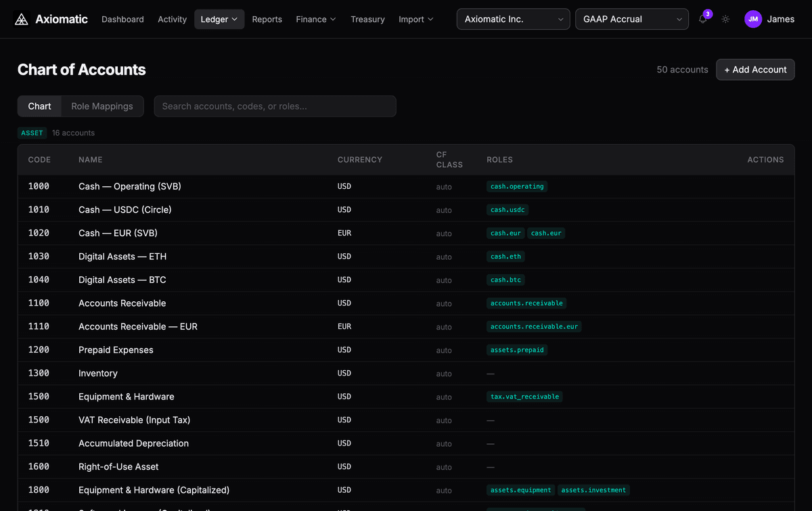This screenshot has height=511, width=812.
Task: Click the assets.investment role badge
Action: pyautogui.click(x=594, y=489)
